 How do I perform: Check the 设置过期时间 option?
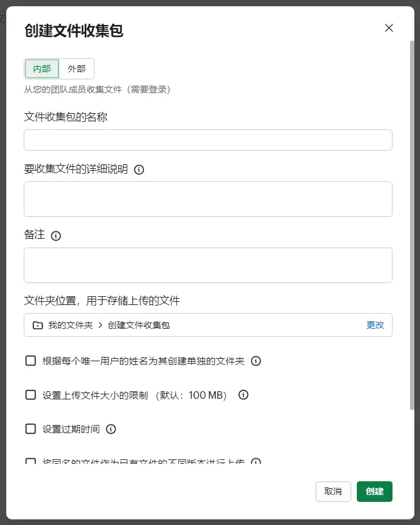[x=31, y=429]
